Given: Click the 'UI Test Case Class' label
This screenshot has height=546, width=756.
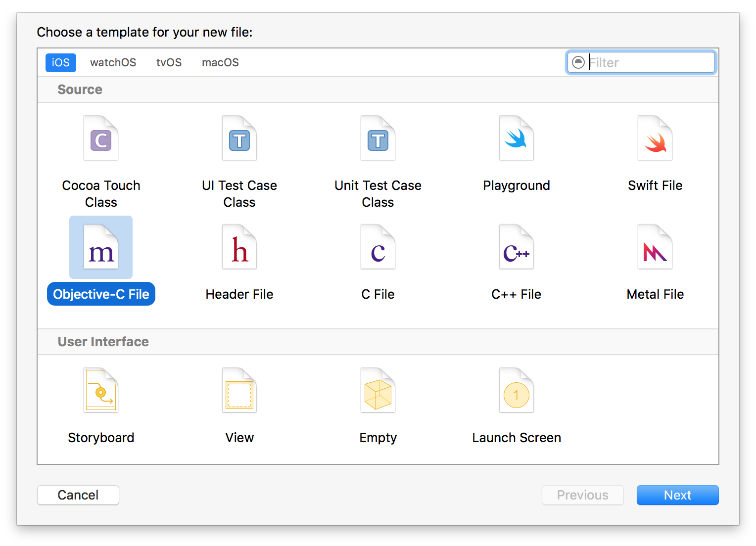Looking at the screenshot, I should click(x=239, y=194).
